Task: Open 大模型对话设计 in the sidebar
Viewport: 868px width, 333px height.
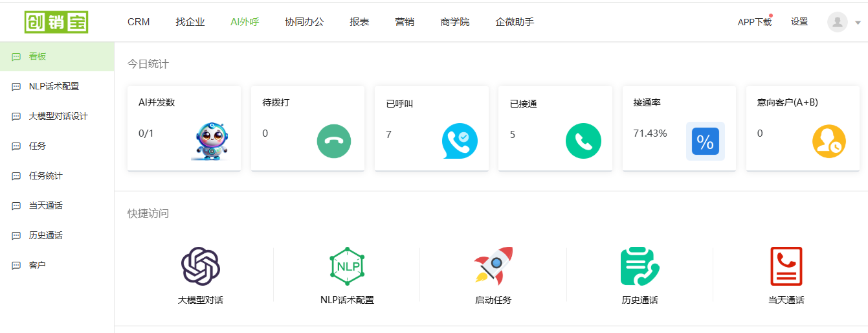Action: [x=57, y=116]
